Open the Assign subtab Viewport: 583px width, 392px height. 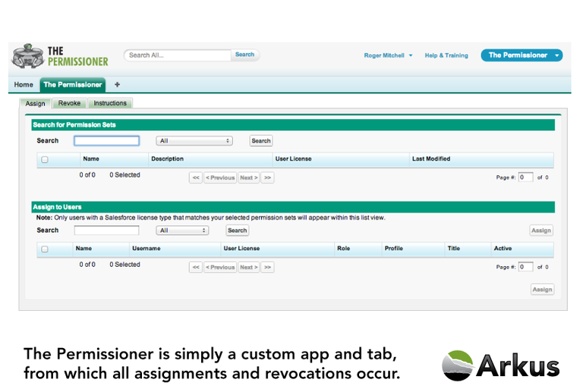pos(36,104)
